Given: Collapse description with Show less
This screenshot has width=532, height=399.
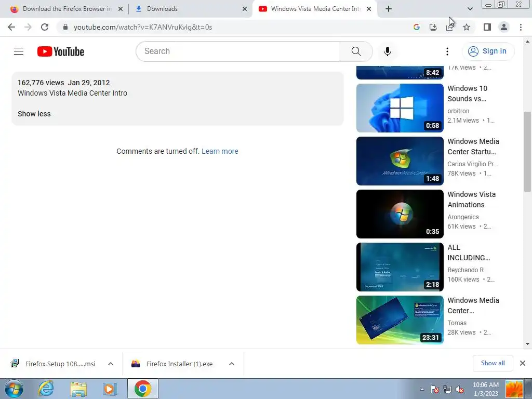Looking at the screenshot, I should coord(34,114).
